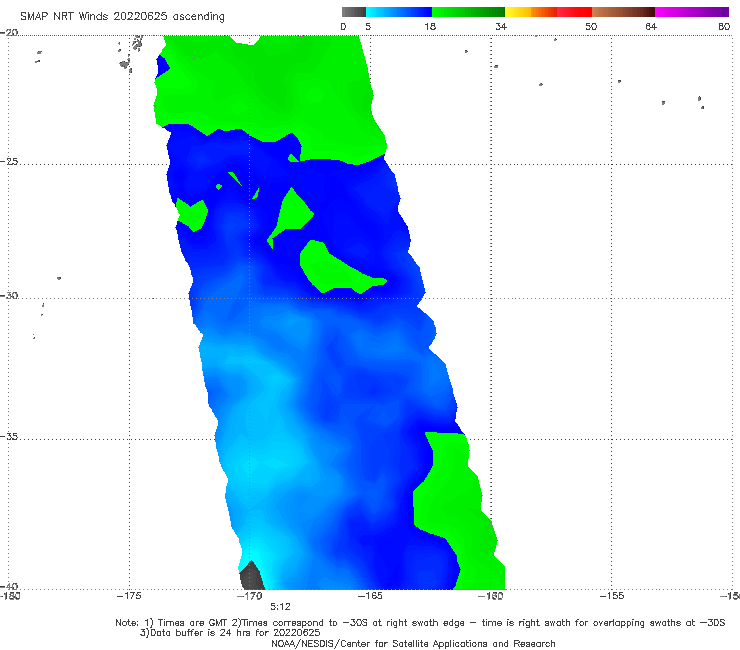740x650 pixels.
Task: Click the note '3)Data buffer is 24 hrs'
Action: point(230,633)
